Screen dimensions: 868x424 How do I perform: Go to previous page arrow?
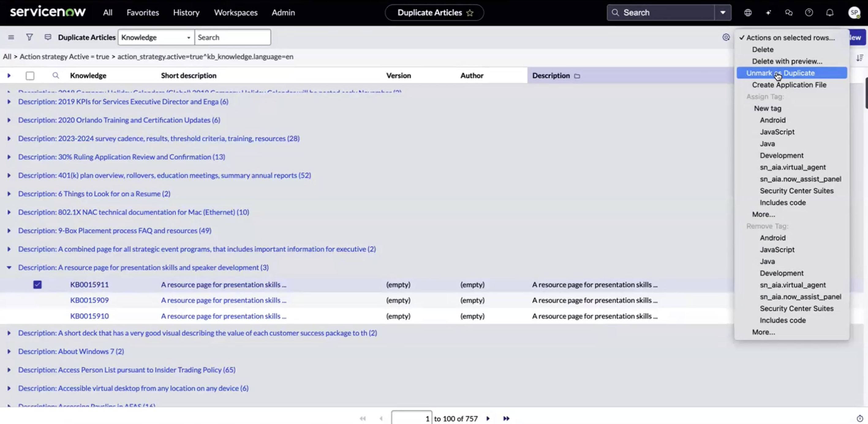click(381, 418)
